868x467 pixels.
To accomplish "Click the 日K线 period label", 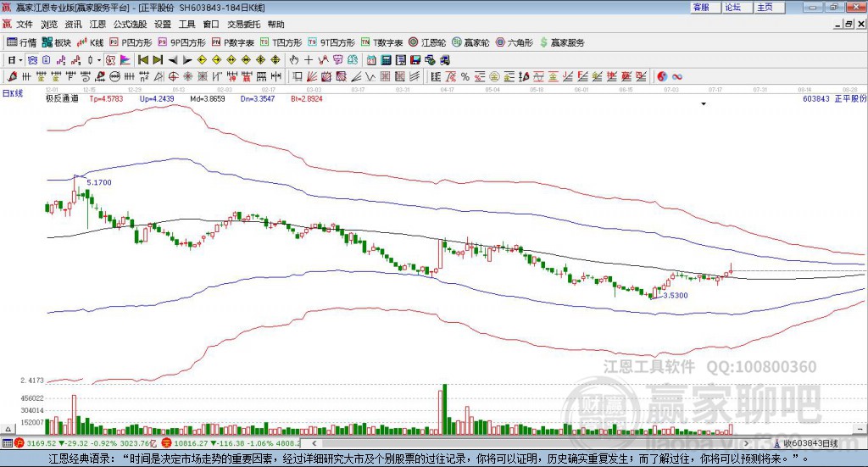I will (13, 93).
